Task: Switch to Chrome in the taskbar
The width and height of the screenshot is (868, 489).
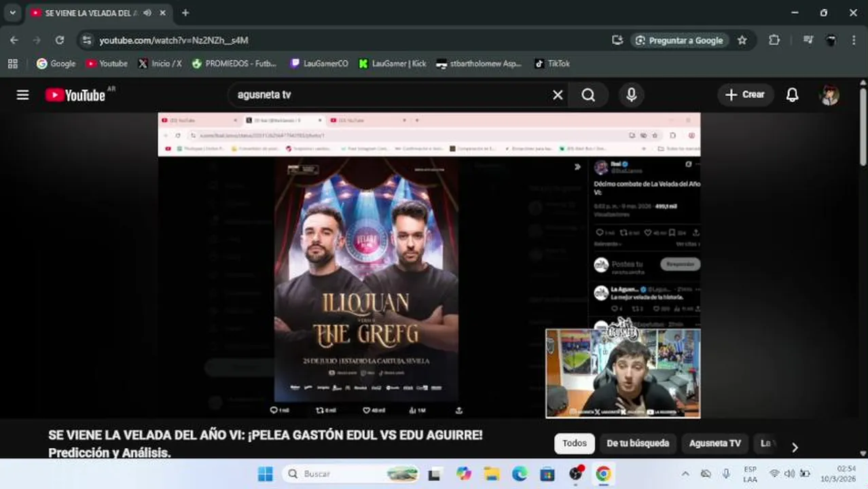Action: pos(603,474)
